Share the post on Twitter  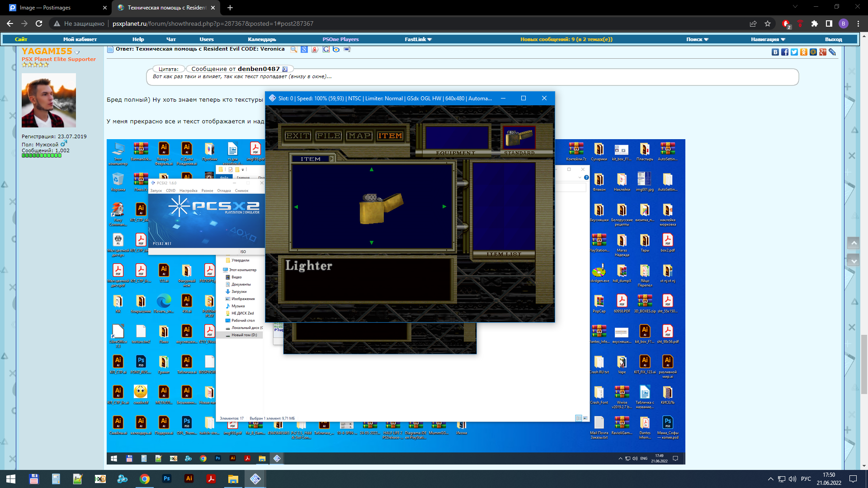794,52
